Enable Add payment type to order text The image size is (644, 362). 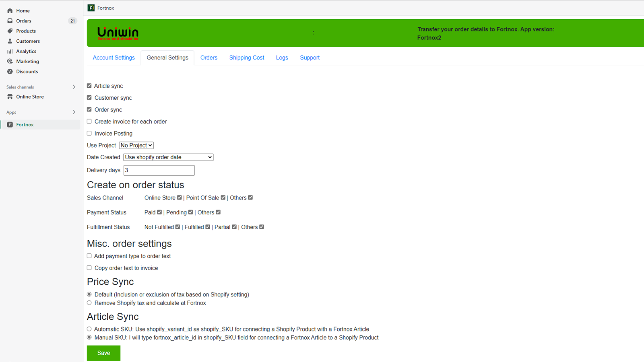(x=89, y=256)
